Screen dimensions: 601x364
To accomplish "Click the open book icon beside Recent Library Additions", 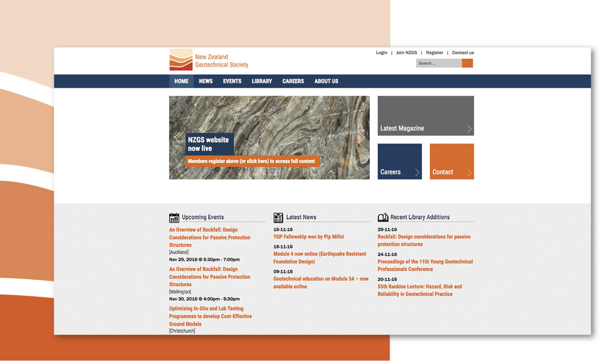I will tap(383, 218).
